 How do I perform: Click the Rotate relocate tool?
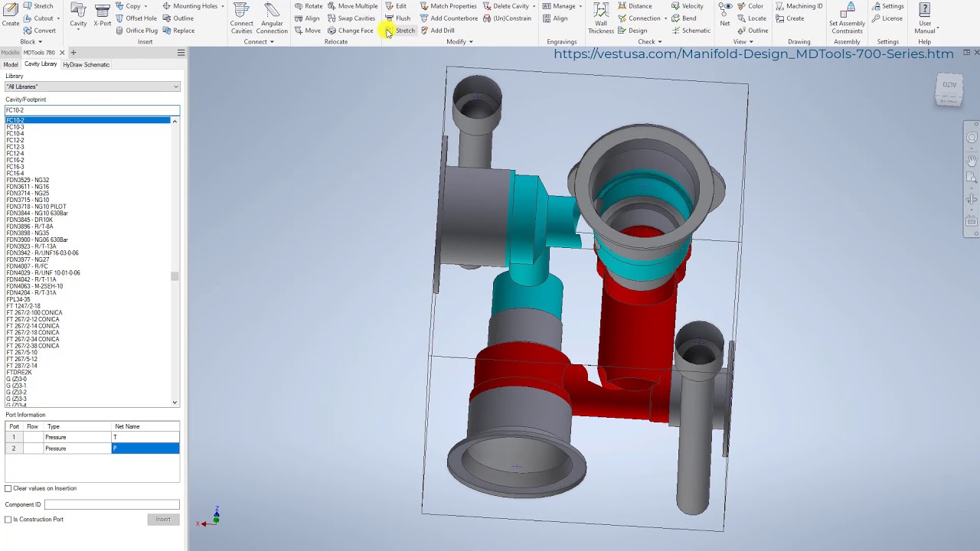pyautogui.click(x=309, y=6)
